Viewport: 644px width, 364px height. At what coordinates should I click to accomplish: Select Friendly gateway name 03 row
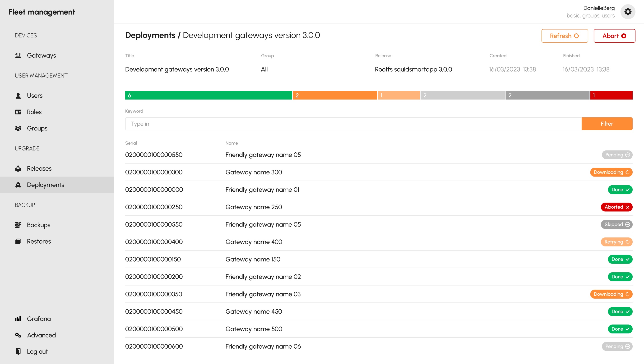click(379, 294)
